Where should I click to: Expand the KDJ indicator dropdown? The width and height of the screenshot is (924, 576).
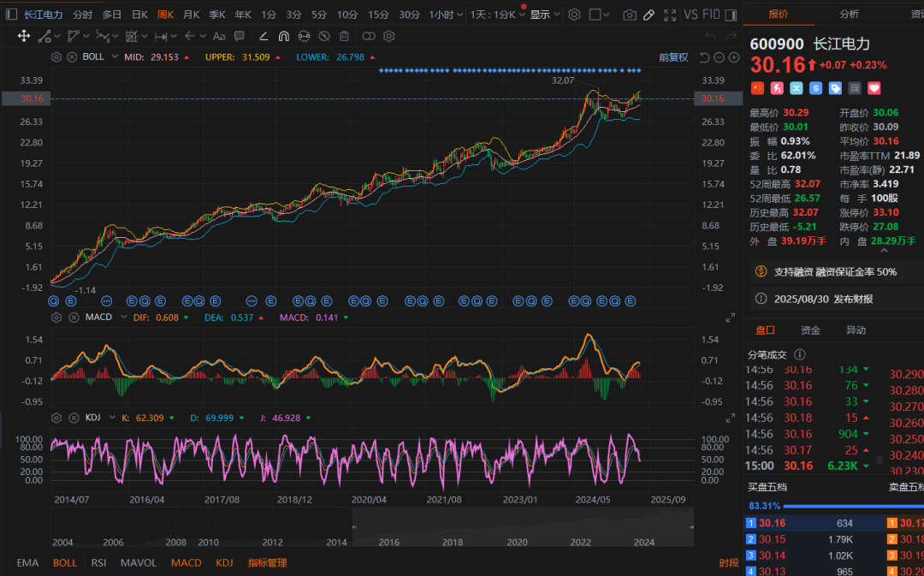click(110, 418)
